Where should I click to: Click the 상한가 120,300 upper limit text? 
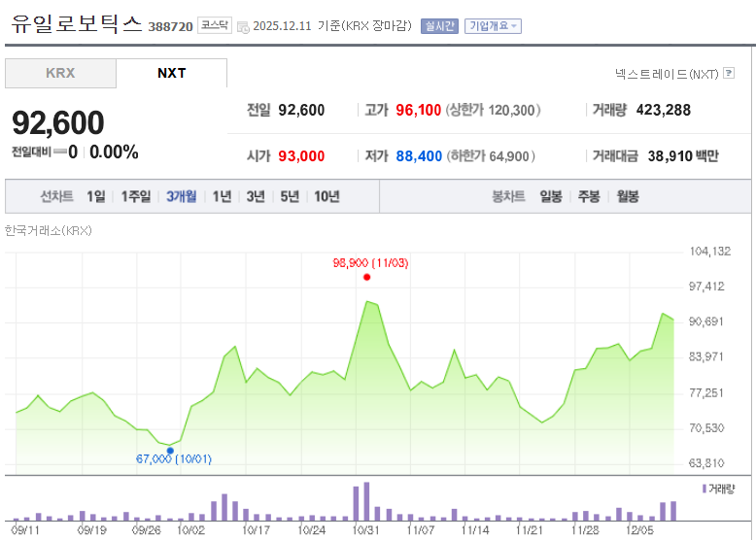point(493,111)
